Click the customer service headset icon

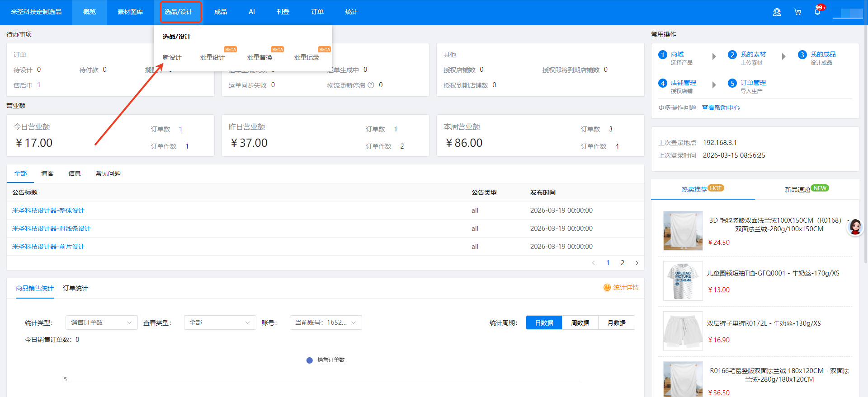click(x=777, y=12)
